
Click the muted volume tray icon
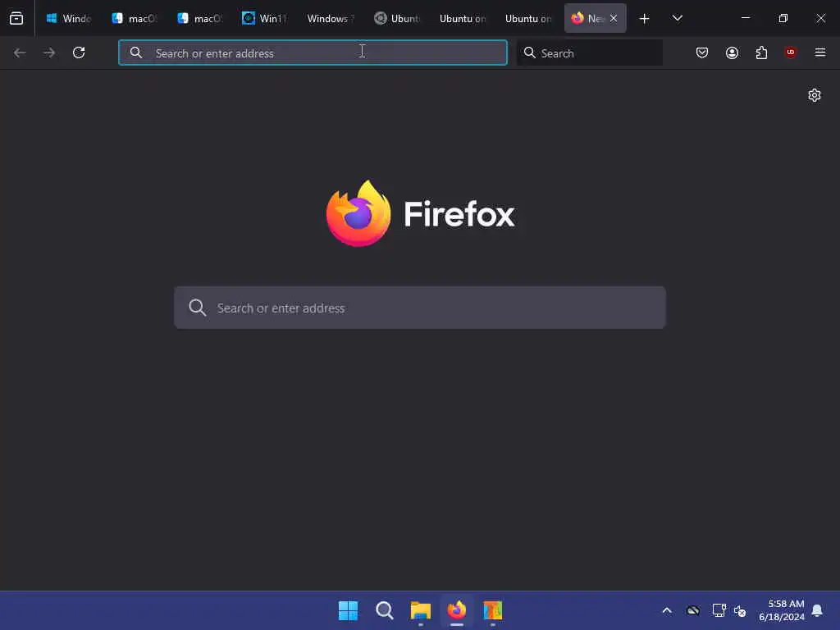[740, 610]
